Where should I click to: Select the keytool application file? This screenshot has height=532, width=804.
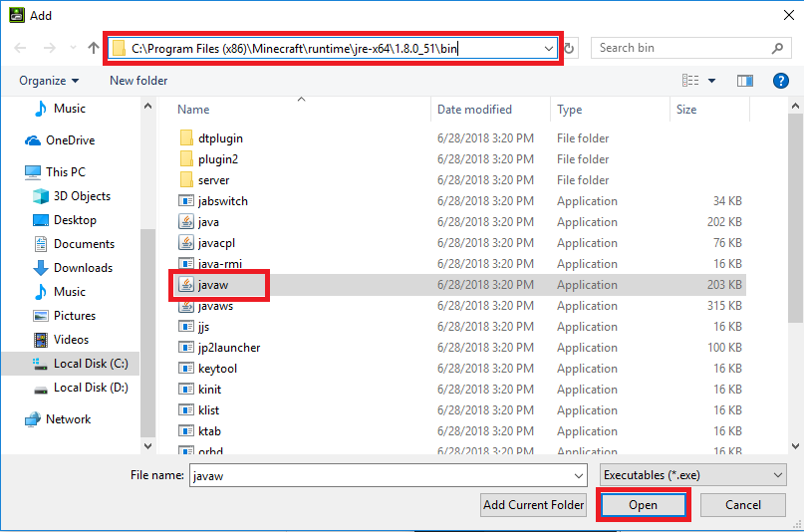pos(217,369)
